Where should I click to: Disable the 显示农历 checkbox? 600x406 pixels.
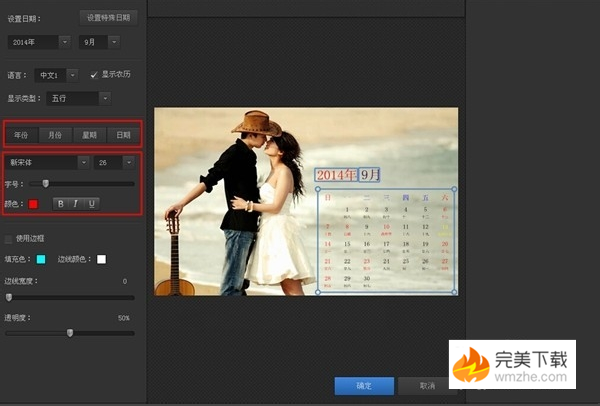pos(94,74)
